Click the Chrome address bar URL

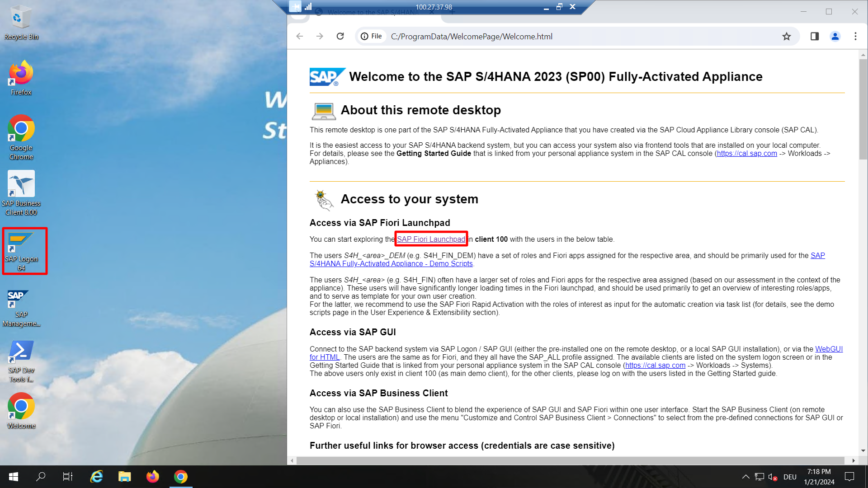(472, 37)
